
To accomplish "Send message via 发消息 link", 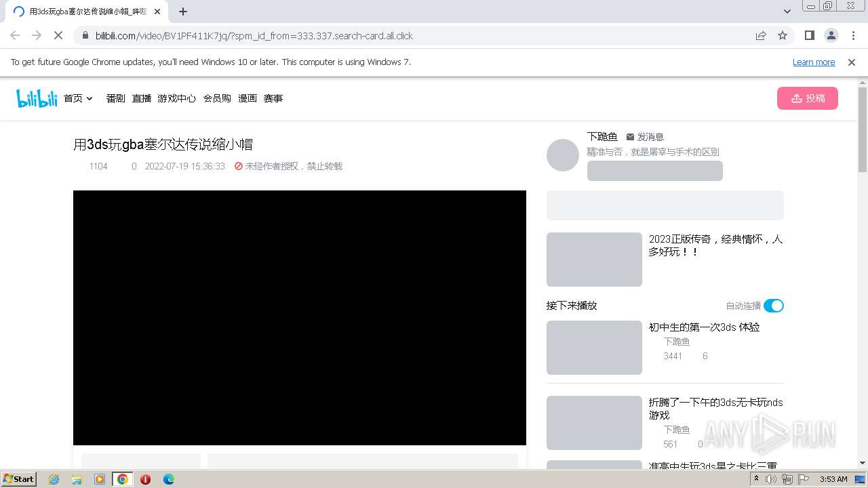I will pyautogui.click(x=645, y=137).
